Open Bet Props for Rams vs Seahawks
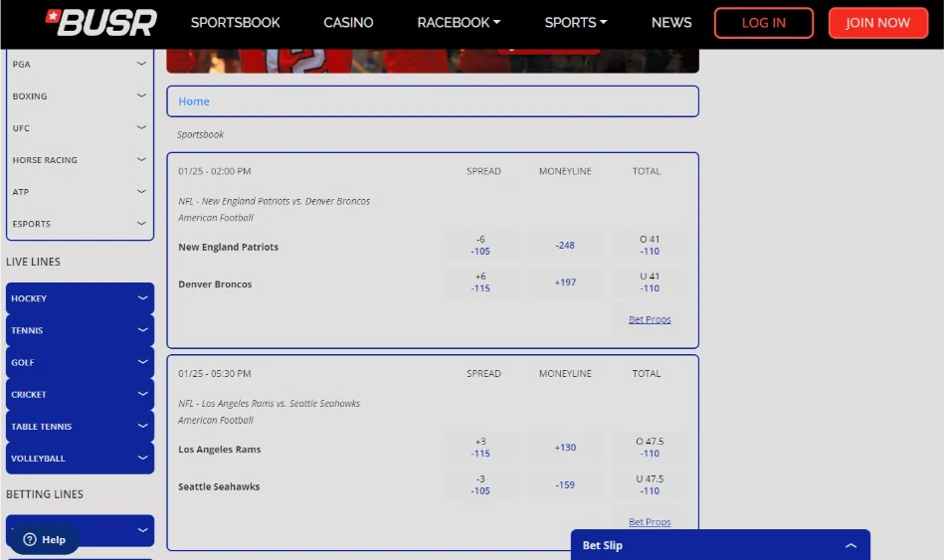This screenshot has height=560, width=944. click(x=650, y=521)
